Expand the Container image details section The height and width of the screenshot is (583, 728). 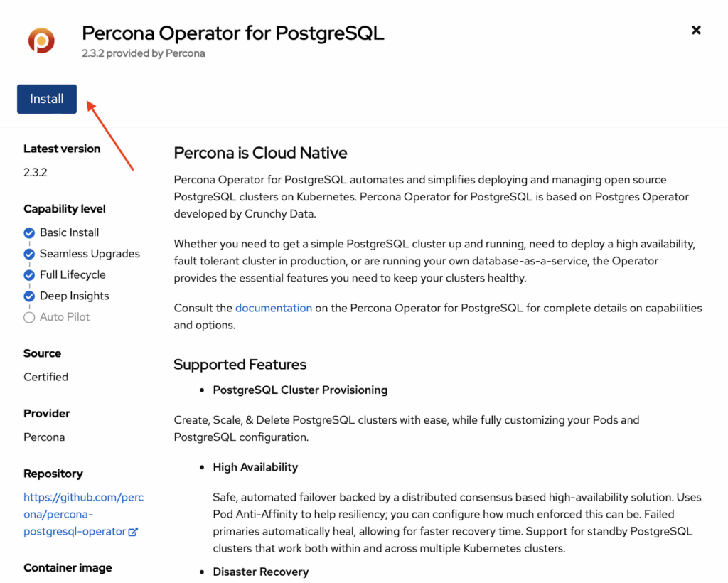point(68,567)
